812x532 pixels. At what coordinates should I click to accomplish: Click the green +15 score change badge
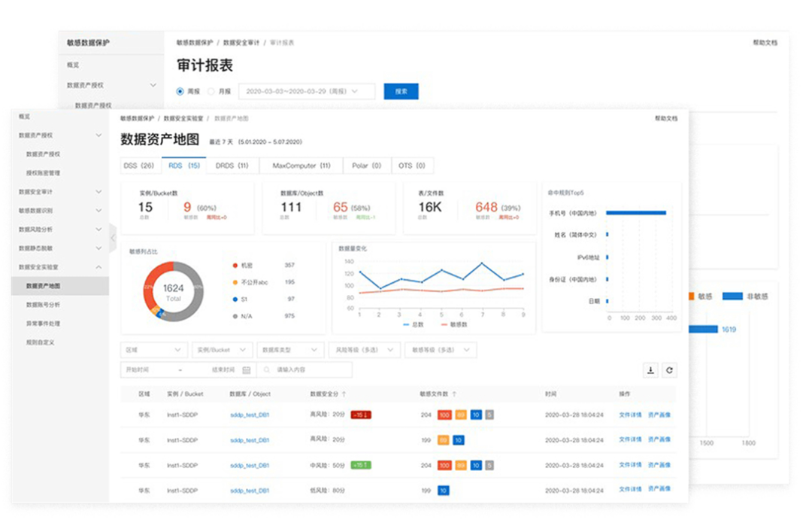(361, 465)
